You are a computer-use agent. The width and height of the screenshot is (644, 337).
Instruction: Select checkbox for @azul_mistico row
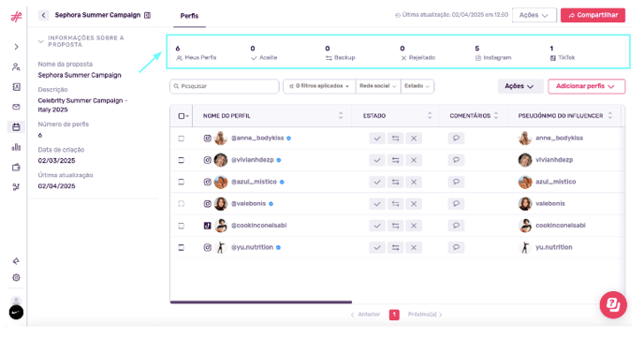point(182,182)
